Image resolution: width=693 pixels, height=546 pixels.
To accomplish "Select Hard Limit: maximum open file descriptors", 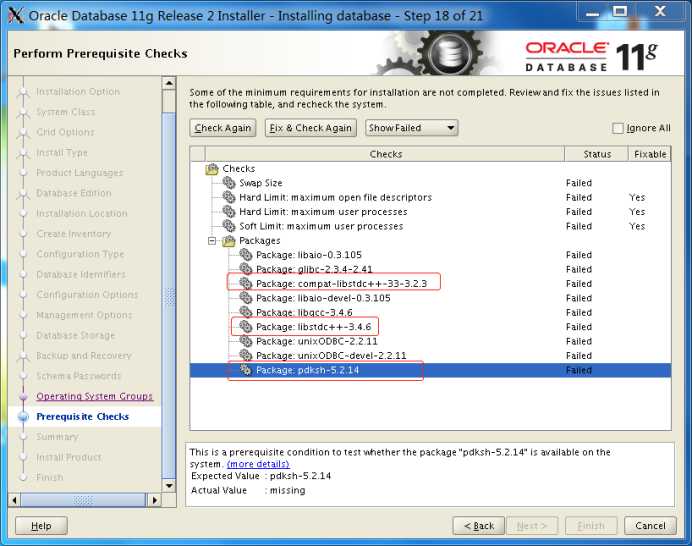I will (x=335, y=197).
